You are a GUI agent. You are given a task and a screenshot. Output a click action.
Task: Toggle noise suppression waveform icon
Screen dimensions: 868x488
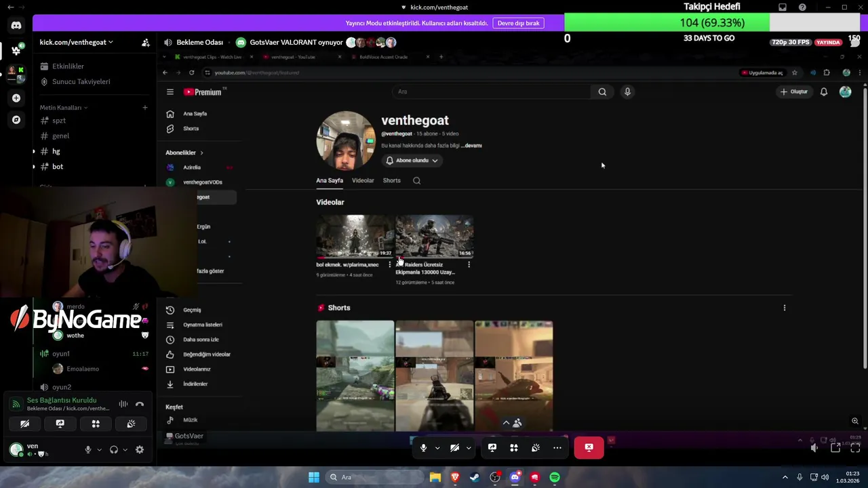[x=123, y=404]
